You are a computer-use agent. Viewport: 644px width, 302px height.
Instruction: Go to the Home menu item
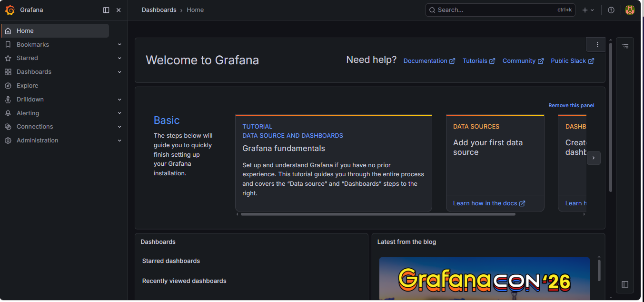pos(25,31)
